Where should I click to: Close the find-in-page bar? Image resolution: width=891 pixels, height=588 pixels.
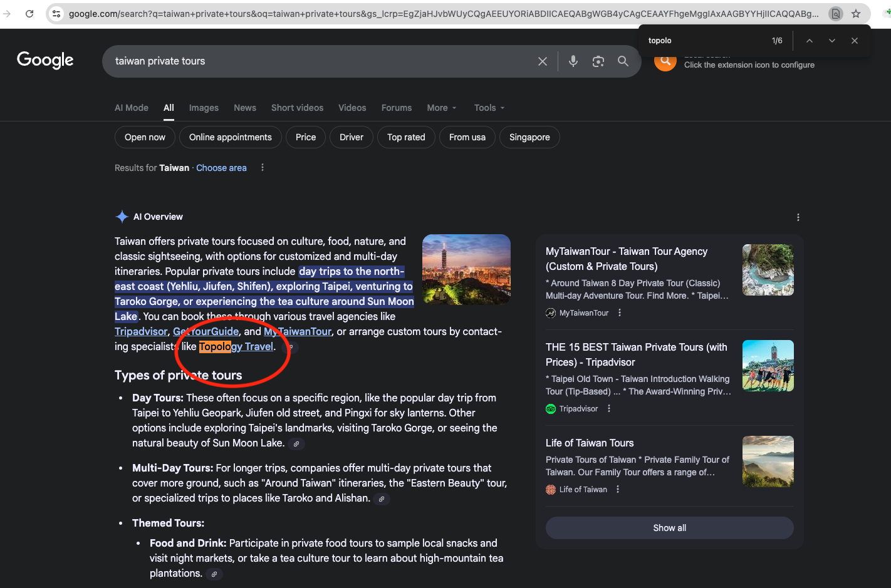coord(854,41)
